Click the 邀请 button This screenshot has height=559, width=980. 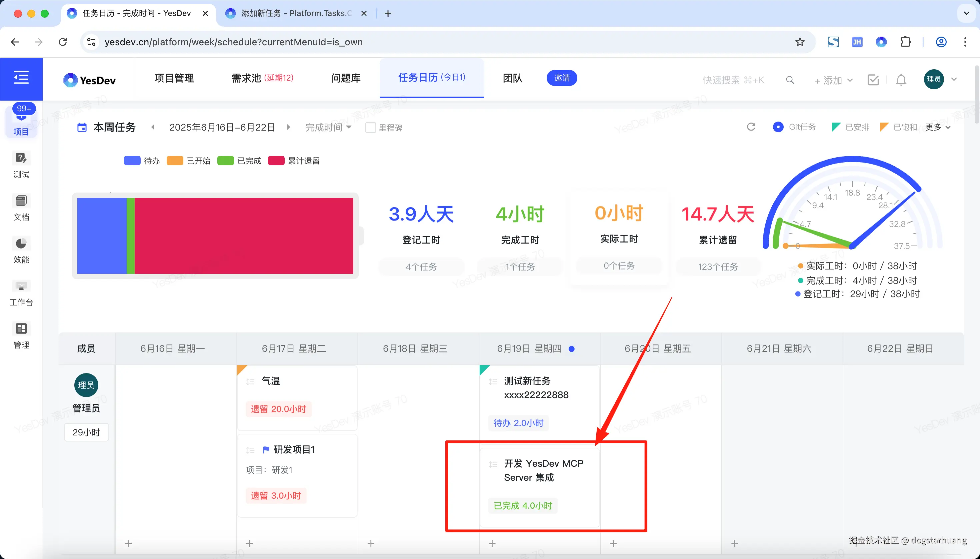562,78
